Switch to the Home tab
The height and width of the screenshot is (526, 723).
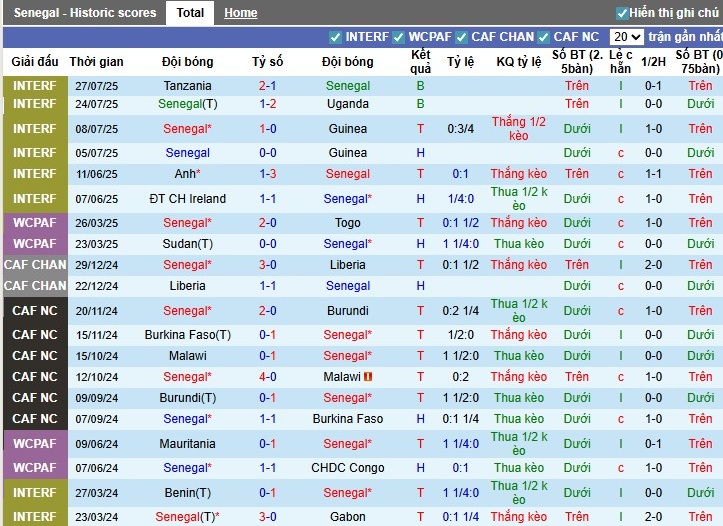[x=241, y=13]
